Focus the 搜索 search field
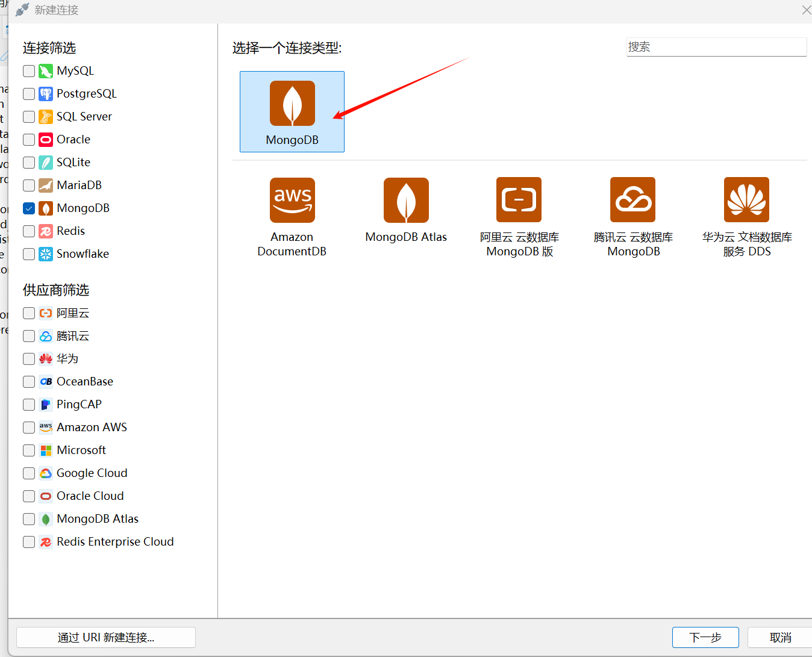This screenshot has height=657, width=812. click(716, 47)
